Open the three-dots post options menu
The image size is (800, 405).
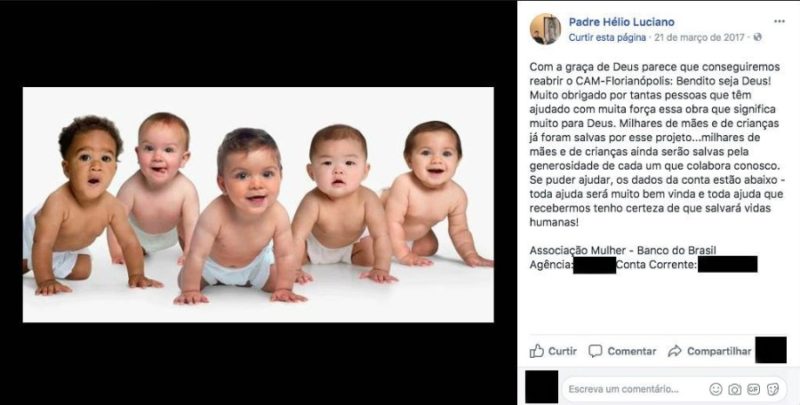[779, 21]
